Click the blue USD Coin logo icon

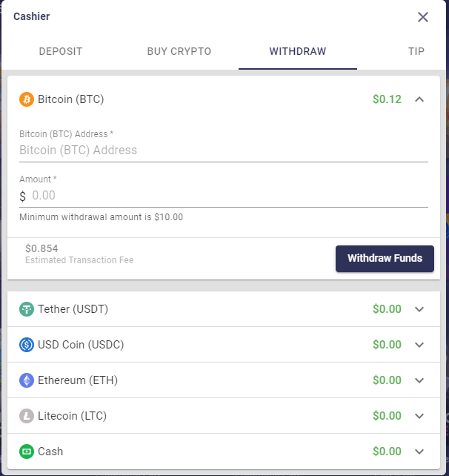coord(27,345)
